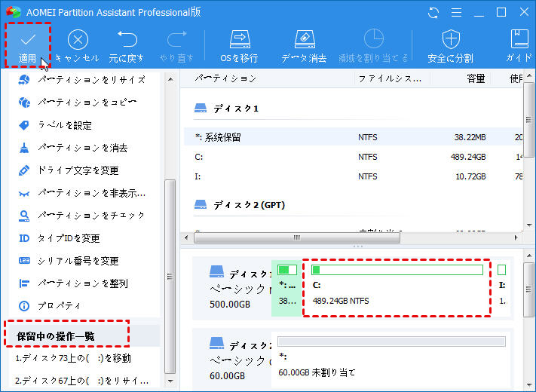
Task: Choose パーティションを消去 wipe partition
Action: [73, 148]
